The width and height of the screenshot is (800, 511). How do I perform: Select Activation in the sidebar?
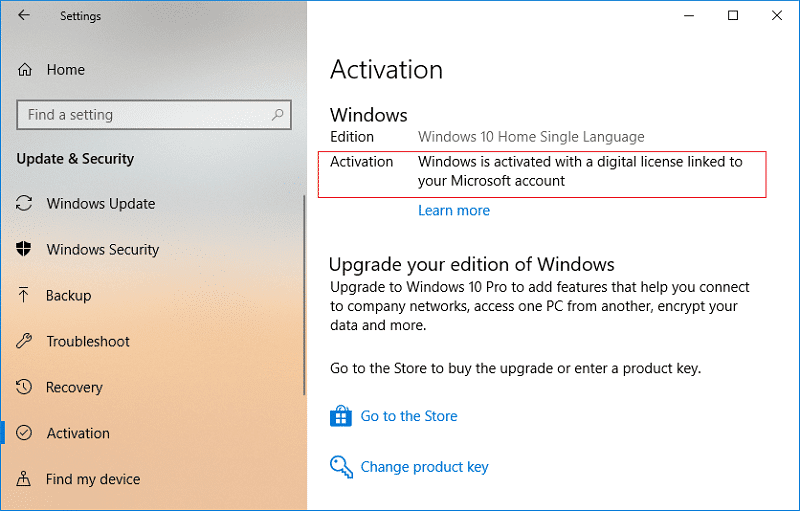point(78,434)
